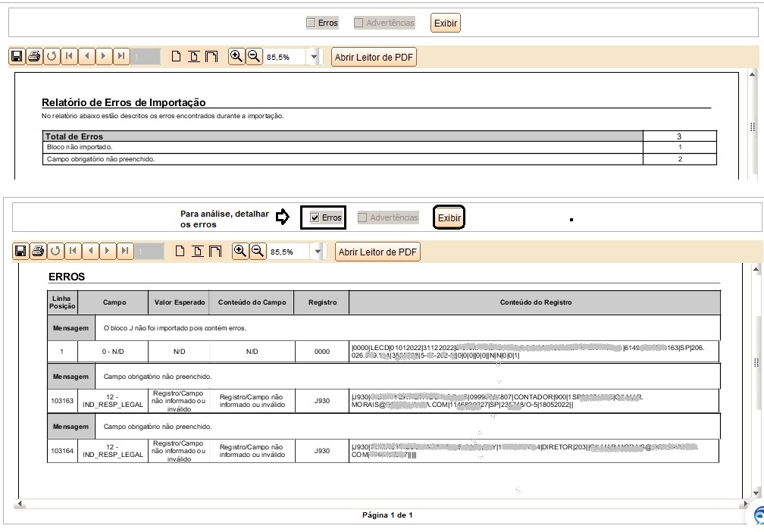Select the Print icon in the toolbar

[34, 57]
